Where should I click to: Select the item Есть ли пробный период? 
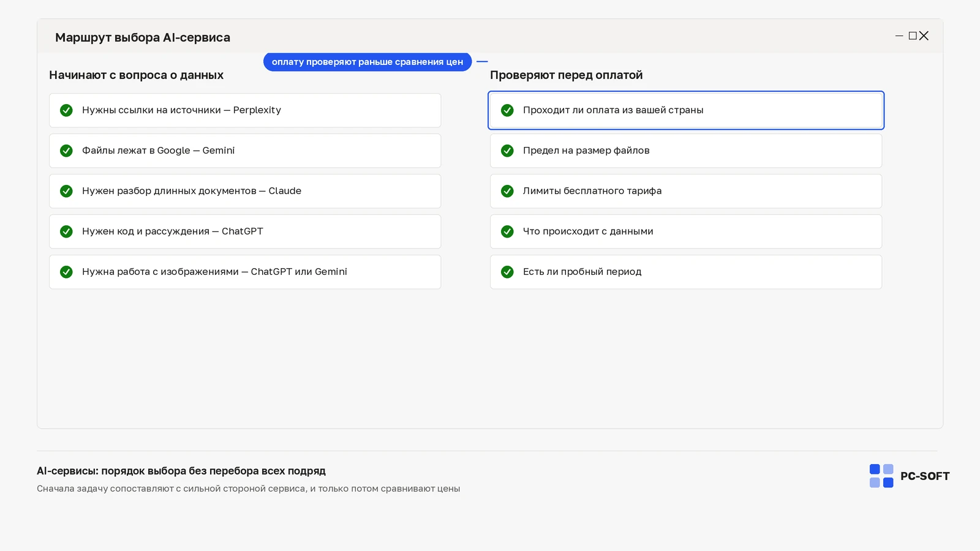point(686,272)
